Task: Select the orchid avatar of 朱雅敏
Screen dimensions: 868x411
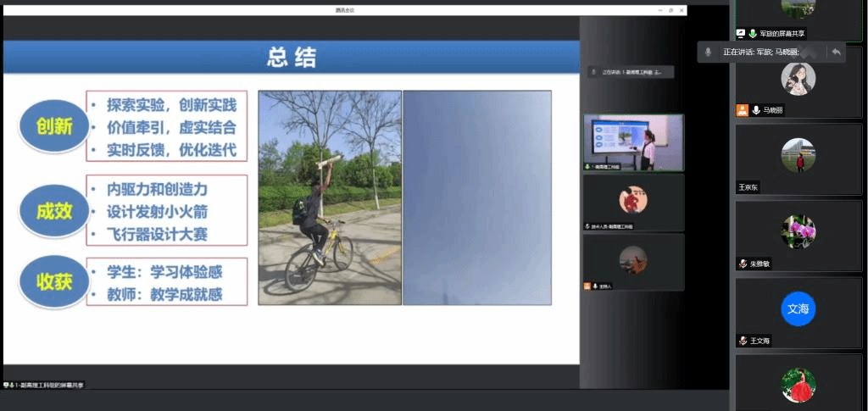Action: point(798,231)
